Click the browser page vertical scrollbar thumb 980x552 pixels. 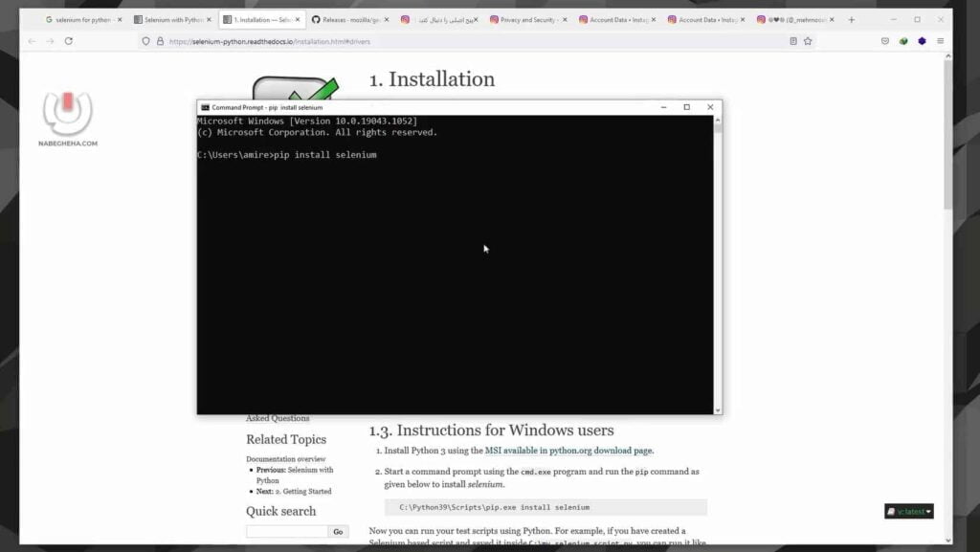pos(948,135)
